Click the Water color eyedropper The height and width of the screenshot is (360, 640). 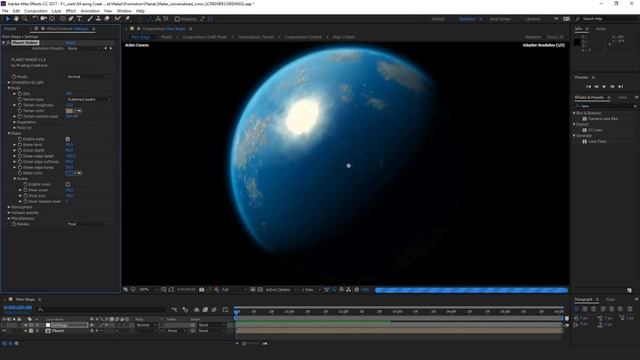click(x=78, y=173)
